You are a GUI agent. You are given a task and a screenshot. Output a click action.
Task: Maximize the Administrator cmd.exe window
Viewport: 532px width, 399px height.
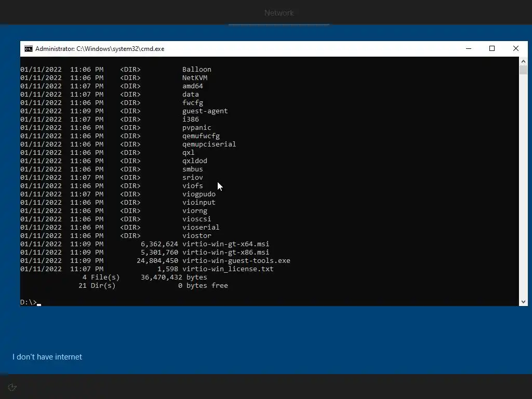pyautogui.click(x=492, y=48)
